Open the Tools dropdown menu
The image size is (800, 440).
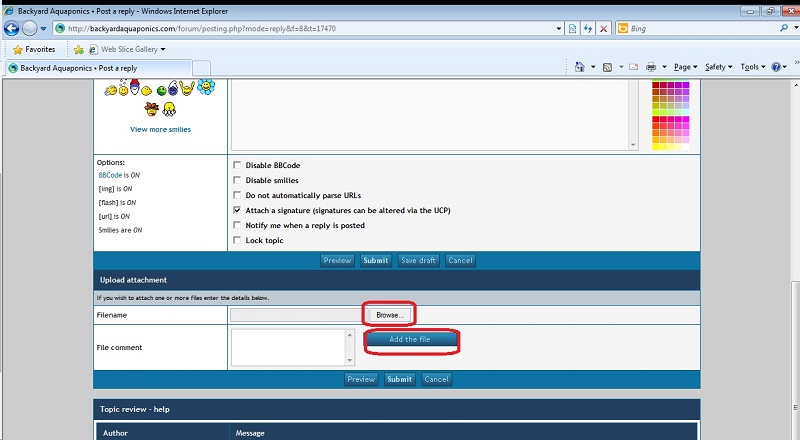pyautogui.click(x=751, y=67)
